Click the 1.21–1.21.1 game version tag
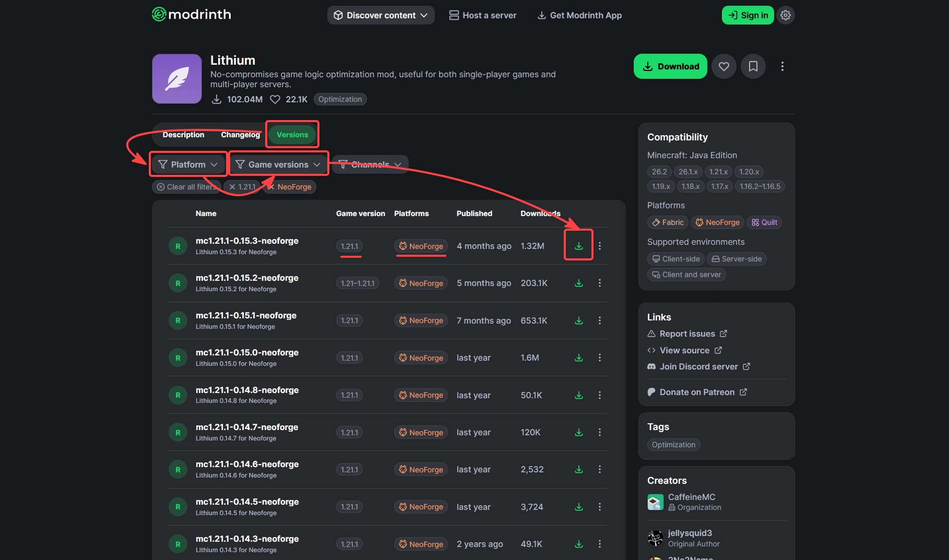 coord(358,283)
